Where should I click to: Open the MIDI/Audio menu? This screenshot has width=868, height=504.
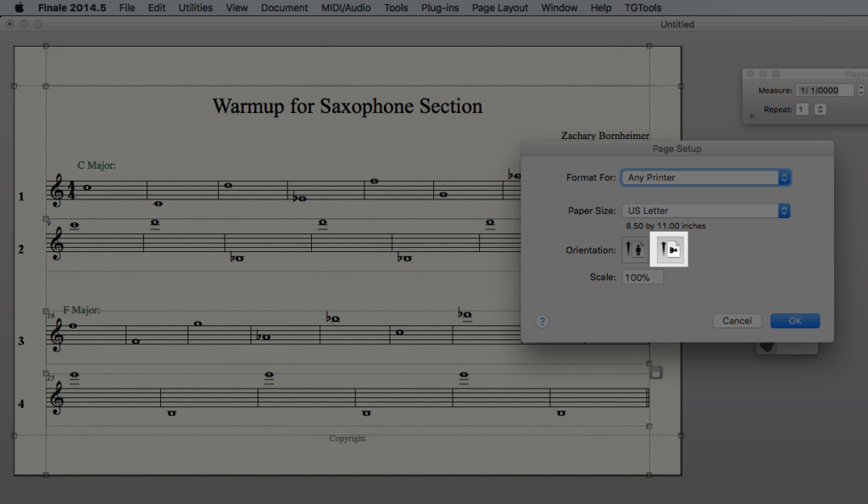point(346,8)
